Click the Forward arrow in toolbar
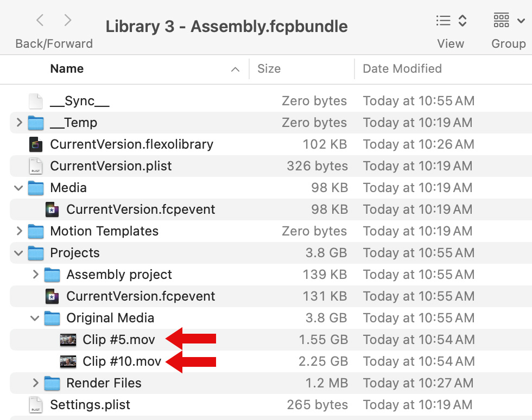This screenshot has width=532, height=420. pyautogui.click(x=68, y=21)
